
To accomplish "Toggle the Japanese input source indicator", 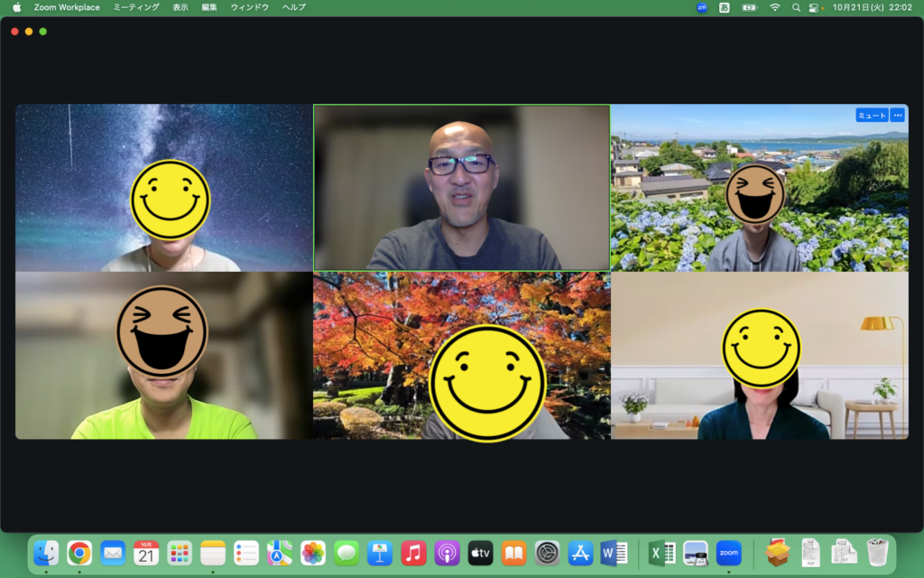I will pos(725,7).
